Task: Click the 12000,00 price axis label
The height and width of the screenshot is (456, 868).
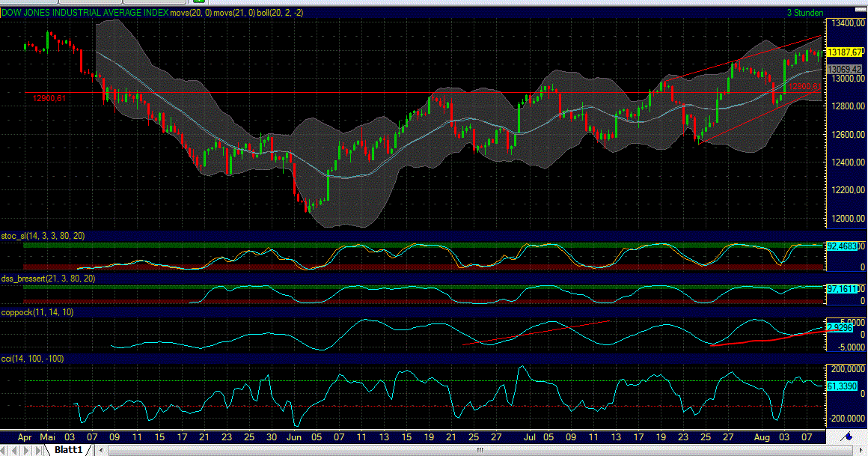Action: coord(848,219)
